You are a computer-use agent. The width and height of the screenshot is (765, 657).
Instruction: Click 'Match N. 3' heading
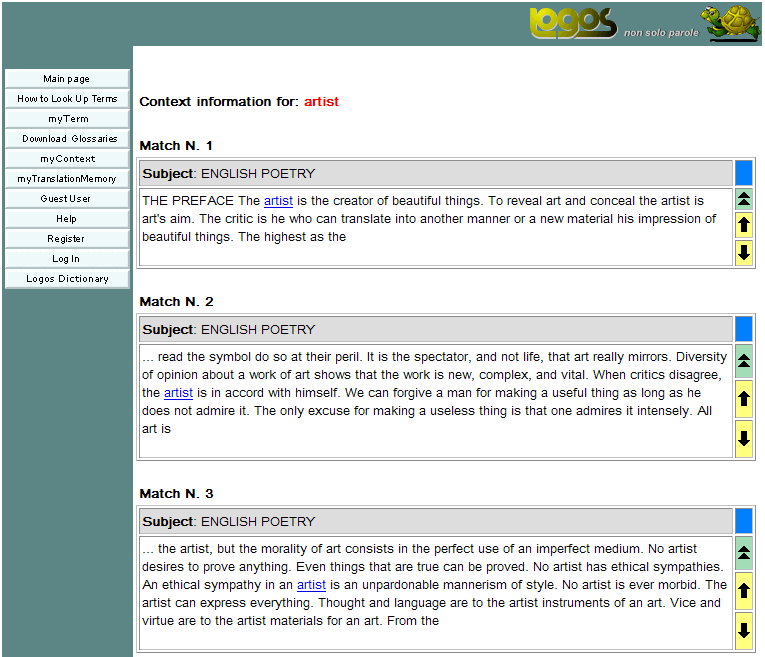(x=176, y=494)
